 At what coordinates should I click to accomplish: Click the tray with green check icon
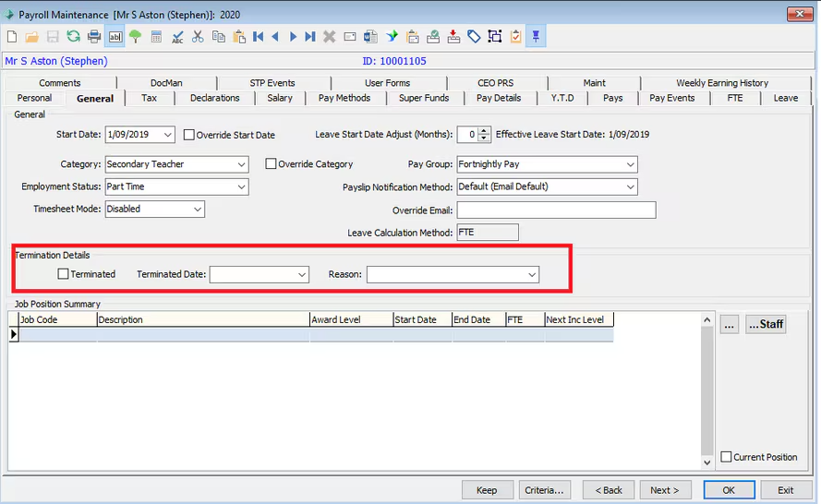433,37
